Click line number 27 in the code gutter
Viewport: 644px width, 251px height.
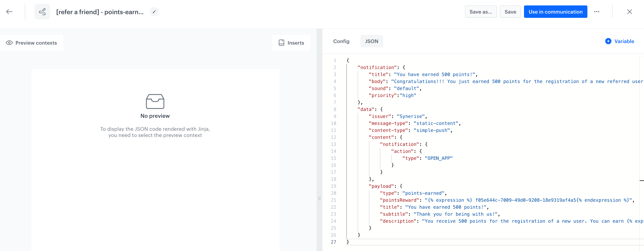(333, 242)
